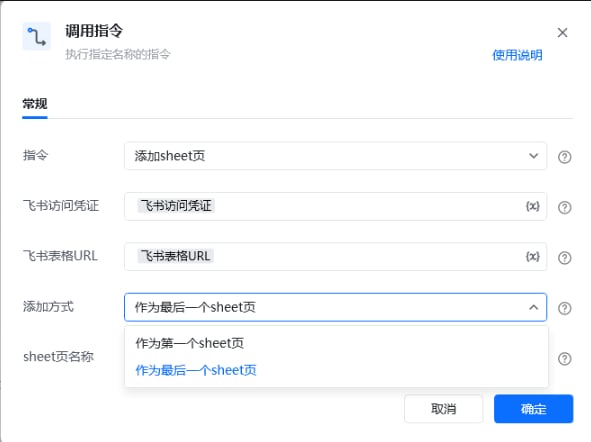Insert a variable into the 飞书访问凭证 field
591x442 pixels.
[533, 206]
